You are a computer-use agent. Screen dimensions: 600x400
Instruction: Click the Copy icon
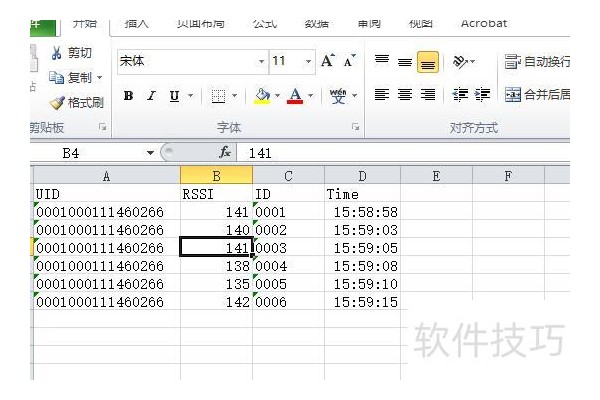(x=56, y=78)
